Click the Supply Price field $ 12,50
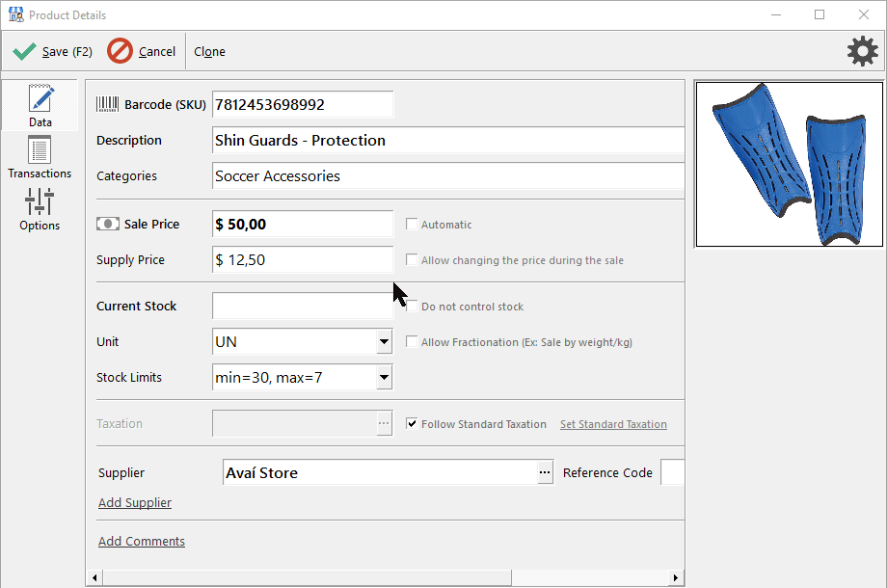Viewport: 887px width, 588px height. pyautogui.click(x=303, y=259)
